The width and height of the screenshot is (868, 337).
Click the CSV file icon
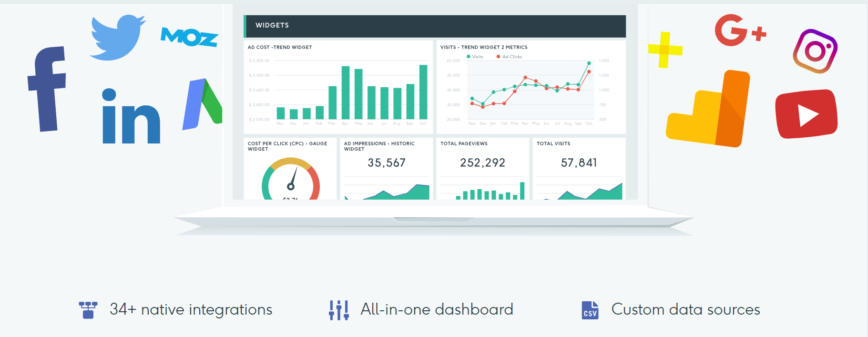pos(590,310)
